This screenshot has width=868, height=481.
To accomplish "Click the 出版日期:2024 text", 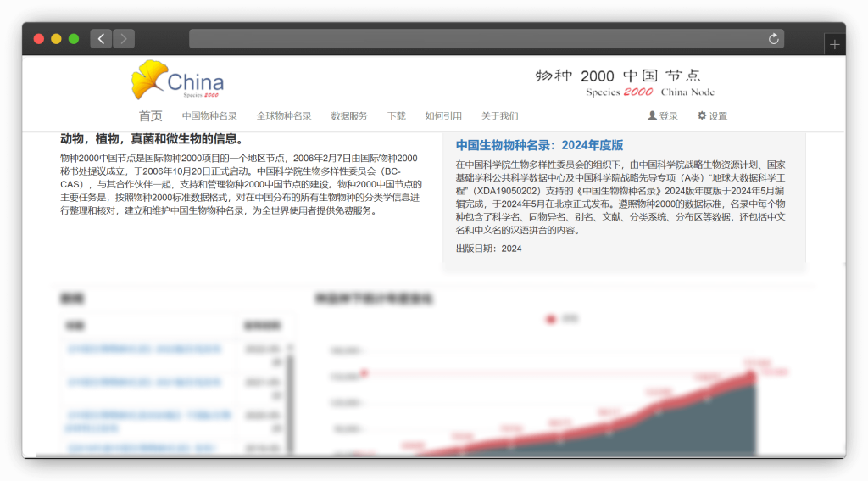I will pyautogui.click(x=489, y=249).
